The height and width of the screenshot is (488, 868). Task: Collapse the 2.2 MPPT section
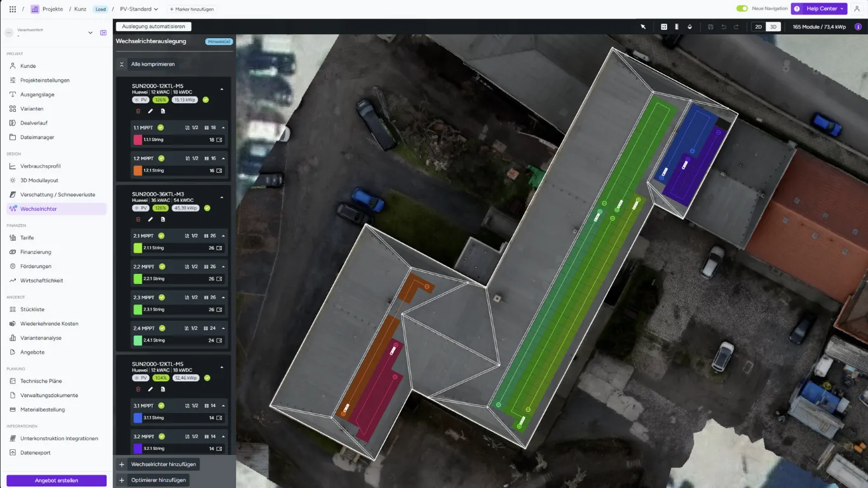click(223, 267)
